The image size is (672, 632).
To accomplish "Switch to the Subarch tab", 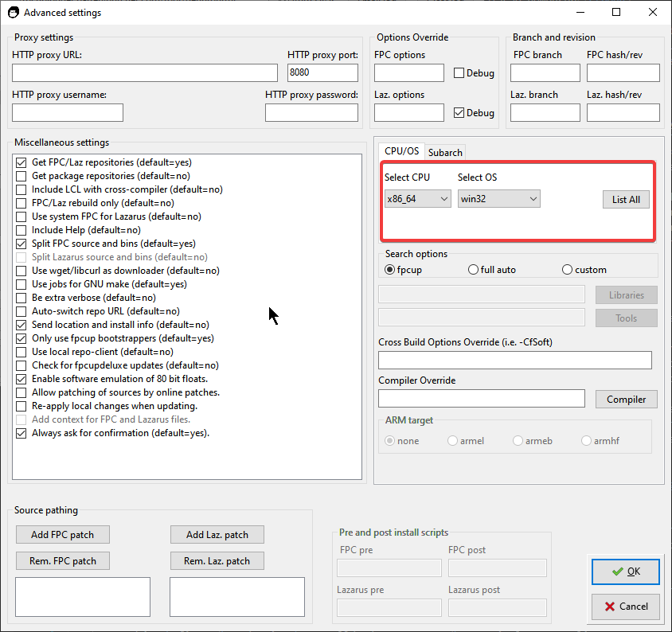I will [444, 152].
